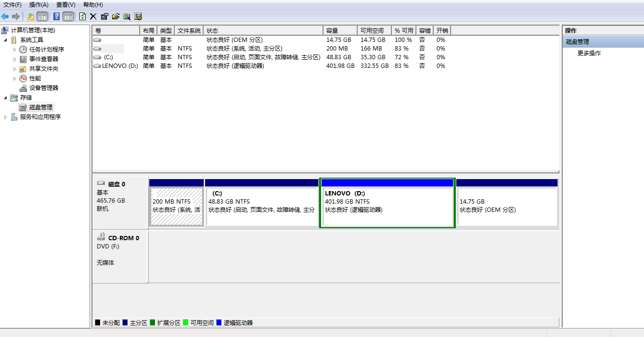Click the 未分配 black legend swatch
The width and height of the screenshot is (644, 337).
click(x=98, y=323)
